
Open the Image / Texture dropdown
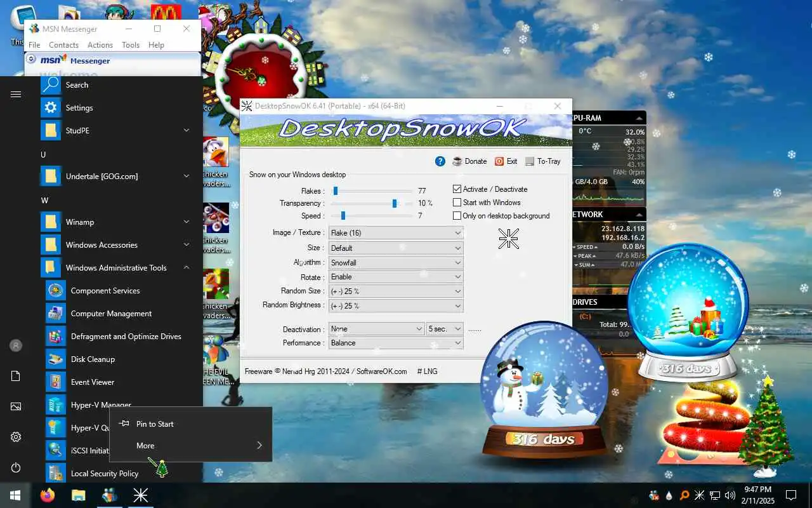point(396,233)
